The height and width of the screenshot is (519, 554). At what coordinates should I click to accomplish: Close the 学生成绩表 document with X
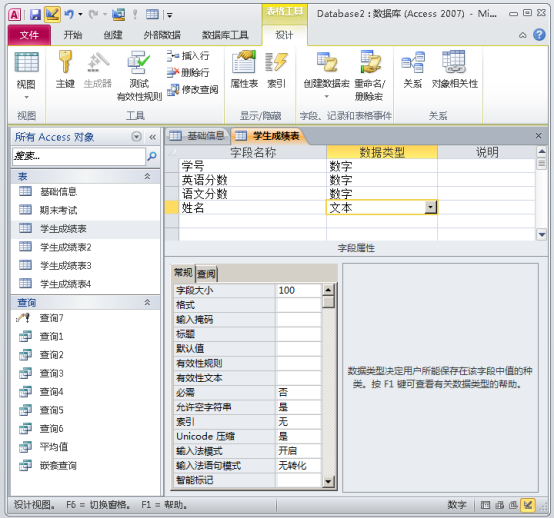point(538,136)
